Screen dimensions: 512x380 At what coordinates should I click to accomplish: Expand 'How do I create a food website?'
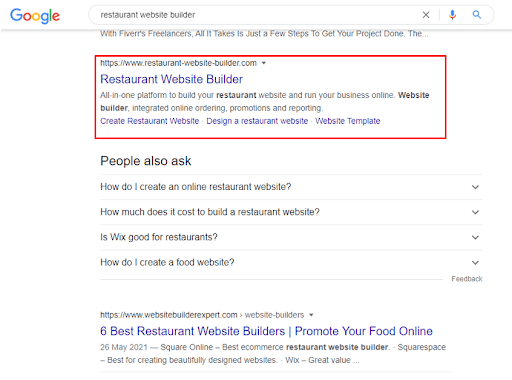291,263
